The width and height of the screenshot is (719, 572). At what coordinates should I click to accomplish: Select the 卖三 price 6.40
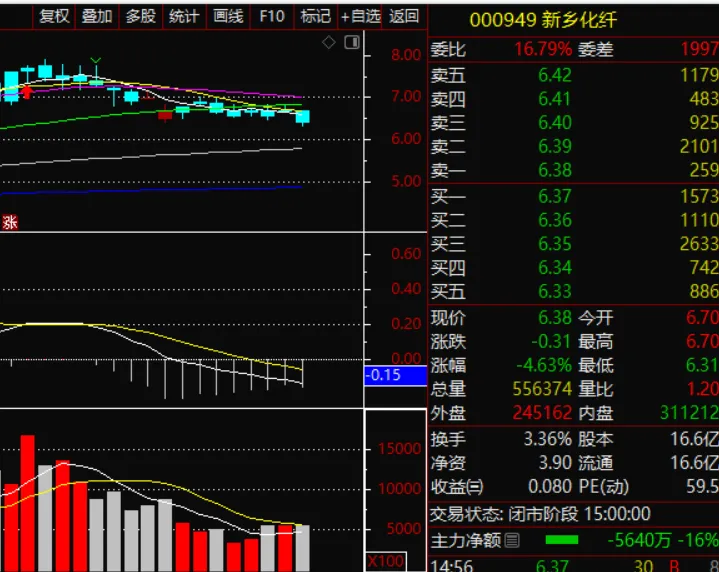[555, 123]
